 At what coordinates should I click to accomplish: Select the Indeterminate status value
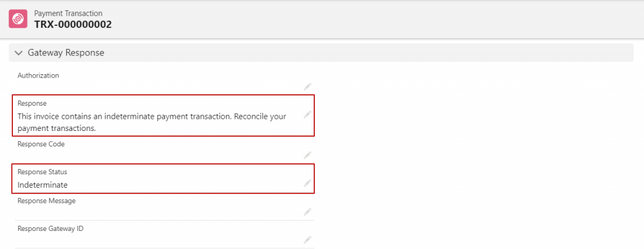pyautogui.click(x=43, y=184)
